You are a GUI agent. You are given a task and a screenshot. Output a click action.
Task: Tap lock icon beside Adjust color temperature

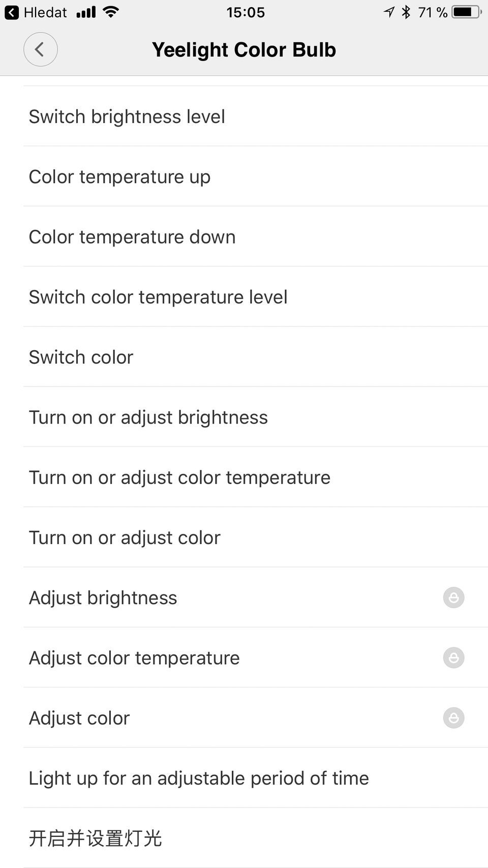453,657
